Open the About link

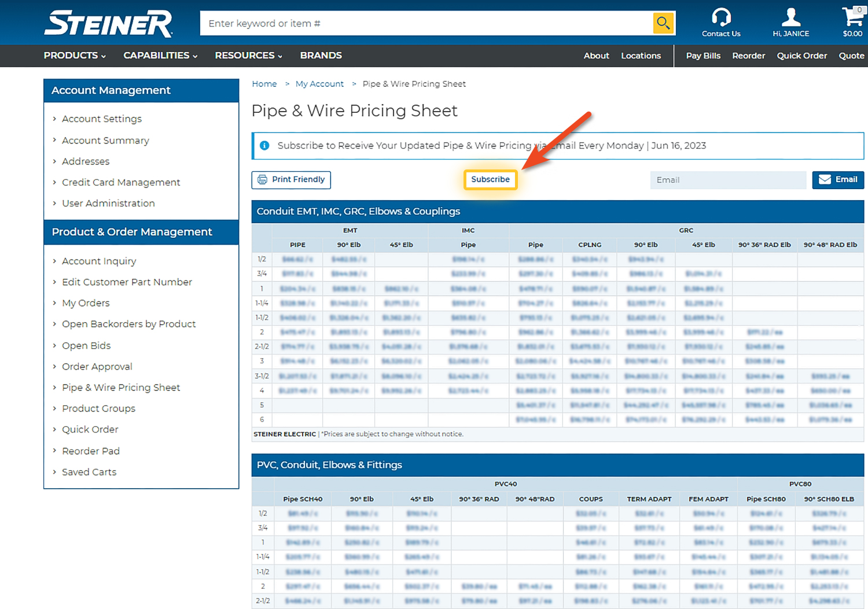click(x=596, y=56)
